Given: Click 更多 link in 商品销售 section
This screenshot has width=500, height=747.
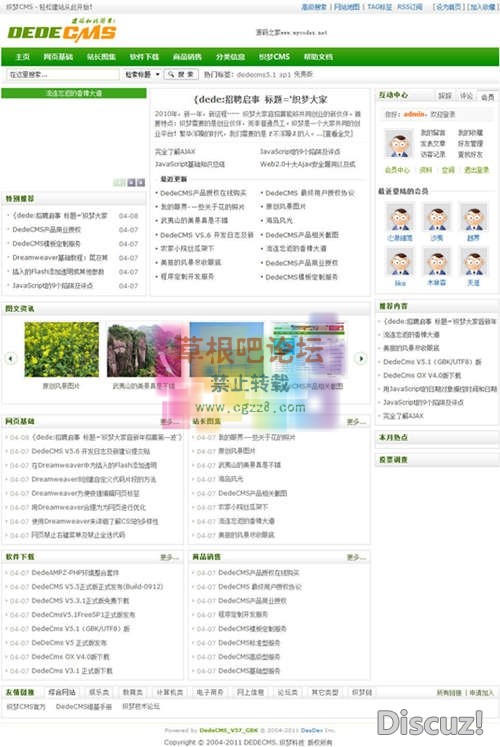Looking at the screenshot, I should click(356, 557).
